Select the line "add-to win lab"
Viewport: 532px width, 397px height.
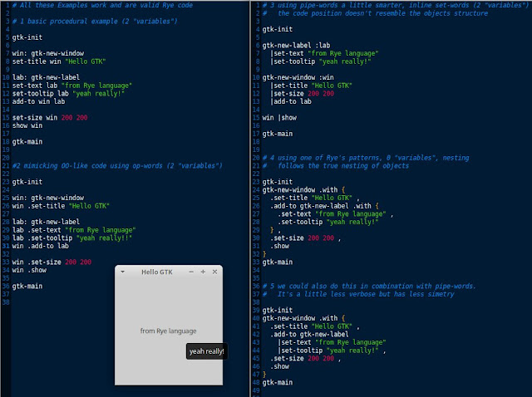tap(38, 101)
